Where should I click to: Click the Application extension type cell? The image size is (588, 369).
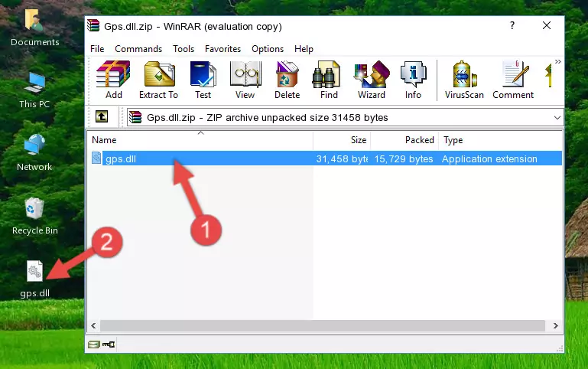489,158
